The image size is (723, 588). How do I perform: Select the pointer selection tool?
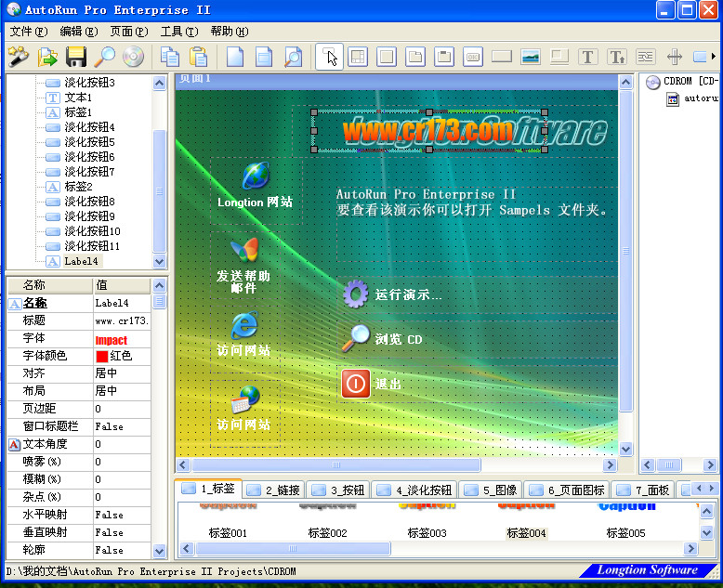329,57
